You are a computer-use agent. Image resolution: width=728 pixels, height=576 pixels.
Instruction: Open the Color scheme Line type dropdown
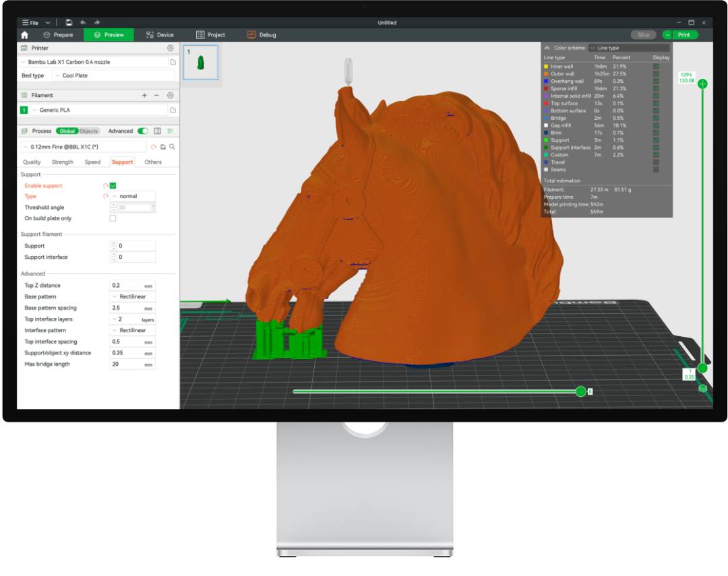(628, 48)
